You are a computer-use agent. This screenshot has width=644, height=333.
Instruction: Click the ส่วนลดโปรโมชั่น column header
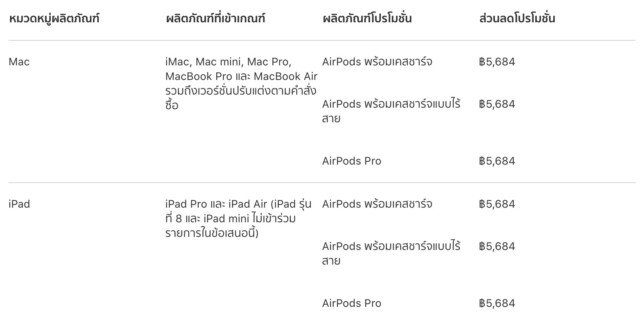tap(517, 18)
